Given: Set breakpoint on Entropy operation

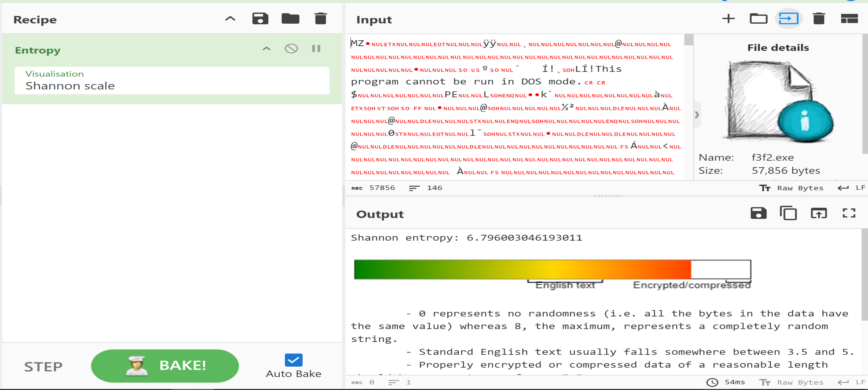Looking at the screenshot, I should pyautogui.click(x=316, y=49).
